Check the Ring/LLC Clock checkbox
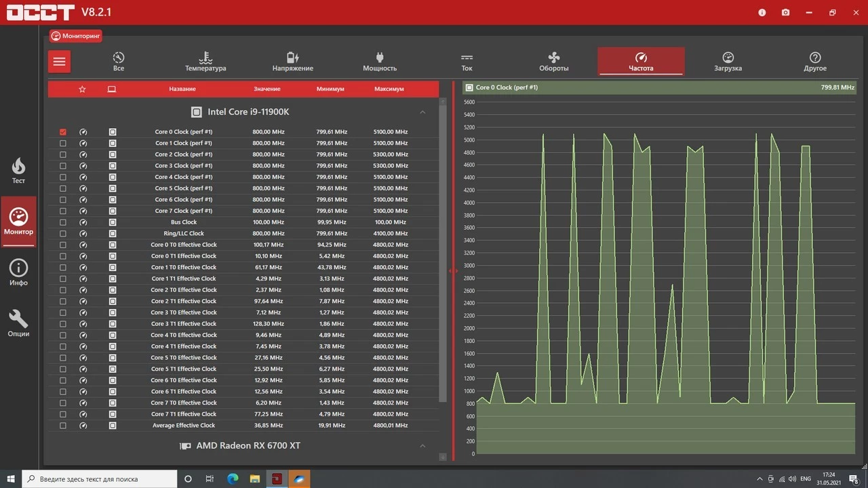This screenshot has height=488, width=868. [x=63, y=233]
